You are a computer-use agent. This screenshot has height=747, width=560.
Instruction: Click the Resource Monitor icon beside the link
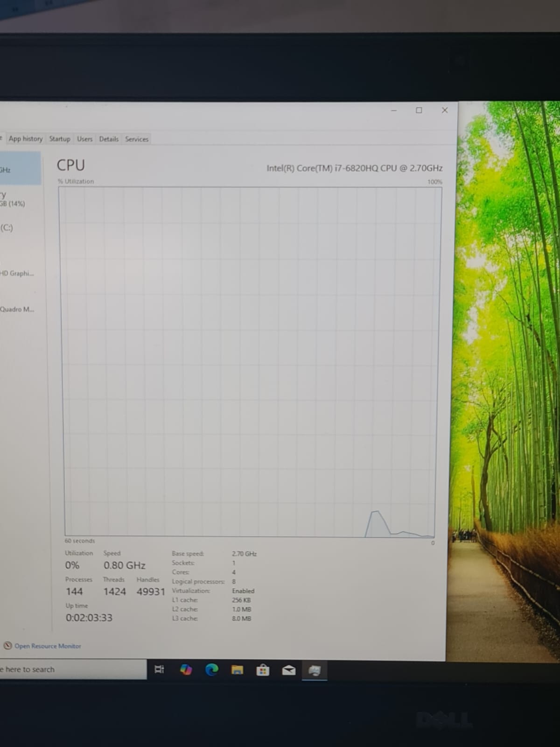coord(7,646)
